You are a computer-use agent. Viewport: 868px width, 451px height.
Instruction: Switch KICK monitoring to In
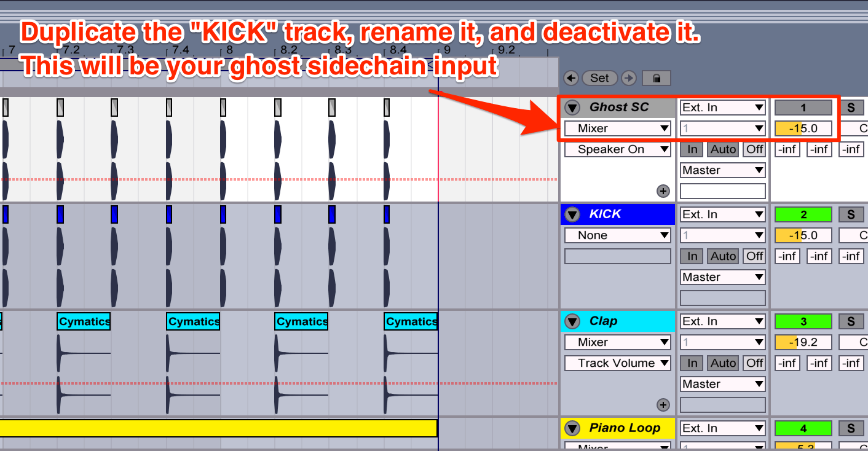point(691,256)
